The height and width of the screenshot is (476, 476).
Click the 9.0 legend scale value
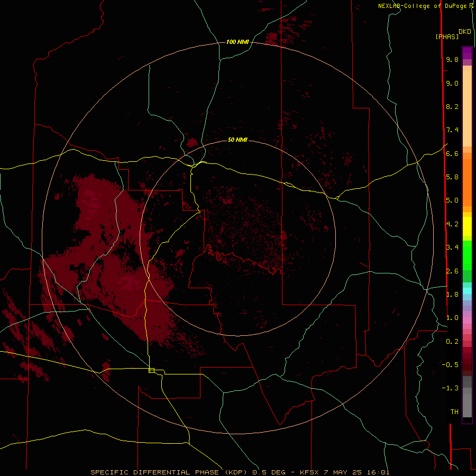(452, 83)
